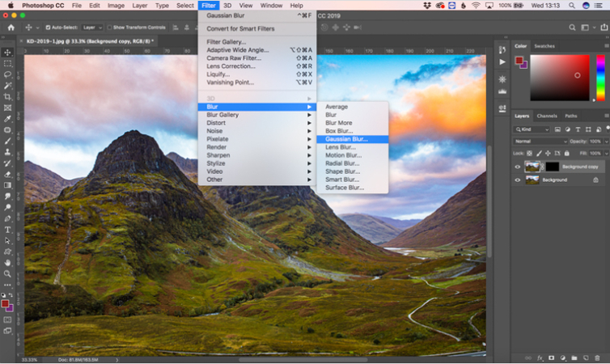Add a layer mask from Layers panel
The height and width of the screenshot is (364, 610).
point(551,357)
